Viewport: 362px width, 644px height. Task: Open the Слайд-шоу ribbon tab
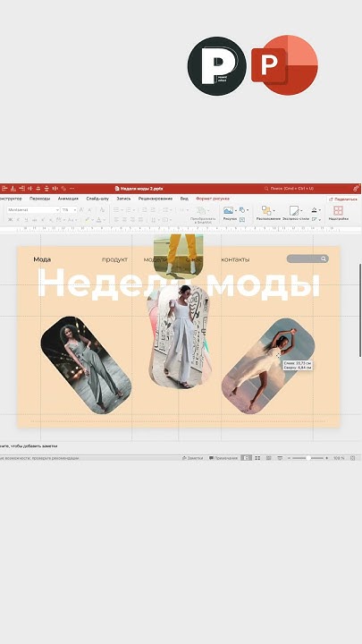coord(97,199)
